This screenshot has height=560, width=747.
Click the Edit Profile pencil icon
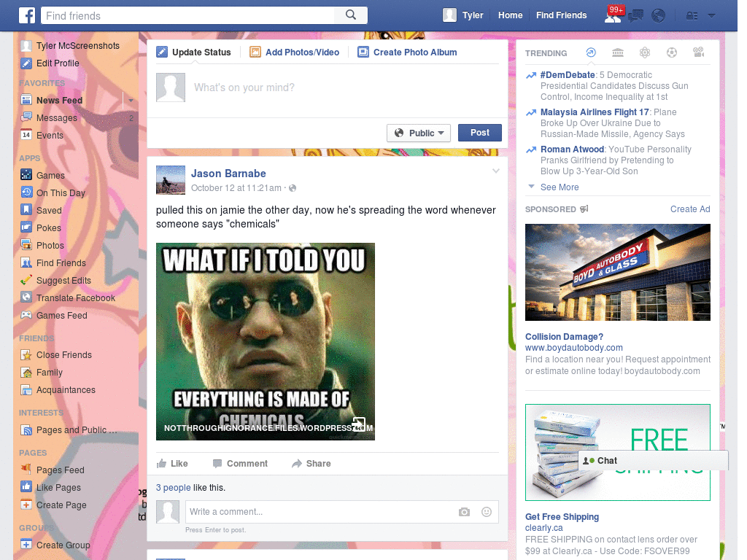click(26, 63)
